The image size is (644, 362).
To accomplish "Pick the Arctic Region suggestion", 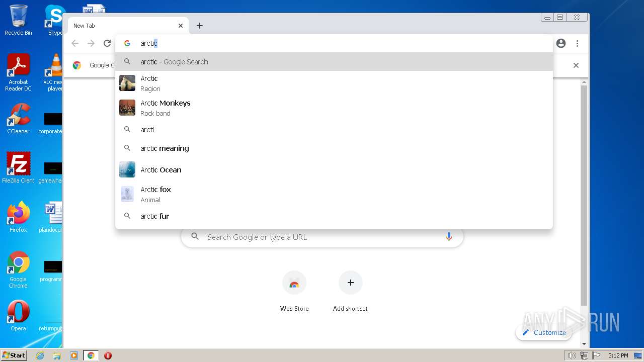I will tap(334, 83).
